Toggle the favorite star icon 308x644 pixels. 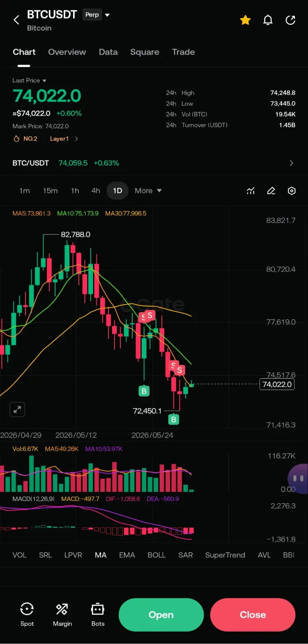click(x=245, y=20)
